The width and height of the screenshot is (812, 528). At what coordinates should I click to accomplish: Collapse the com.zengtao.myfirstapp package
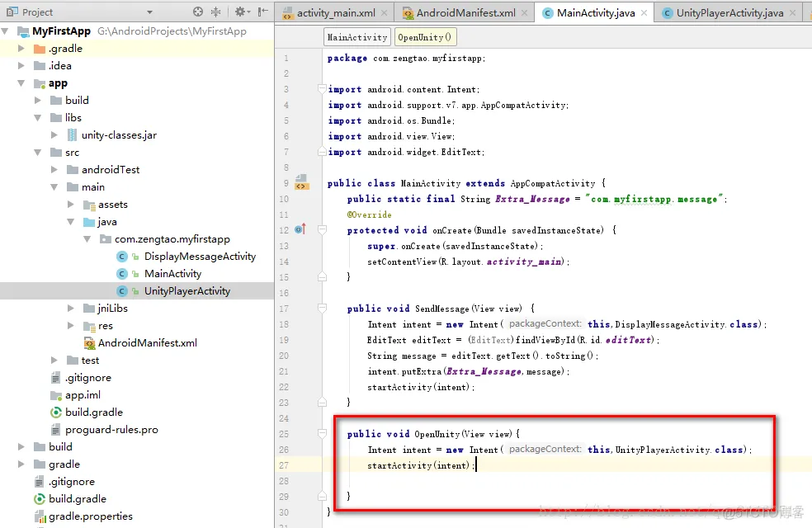87,238
